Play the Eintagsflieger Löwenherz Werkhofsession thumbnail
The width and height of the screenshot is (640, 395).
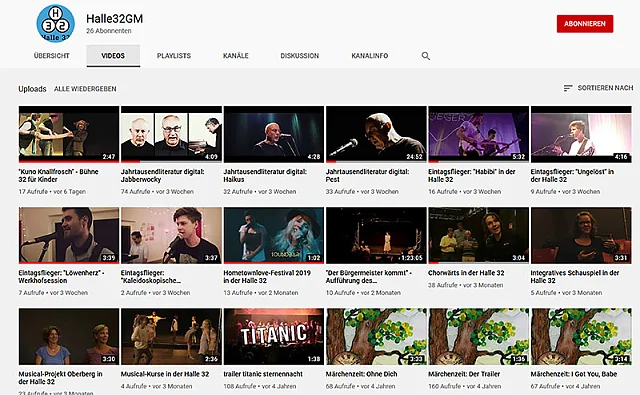[69, 235]
